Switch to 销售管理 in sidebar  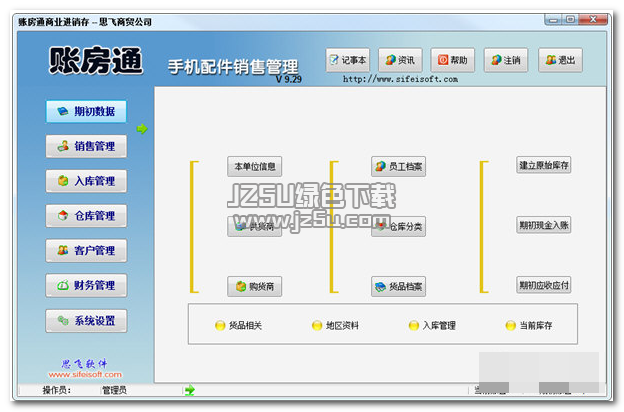point(86,147)
